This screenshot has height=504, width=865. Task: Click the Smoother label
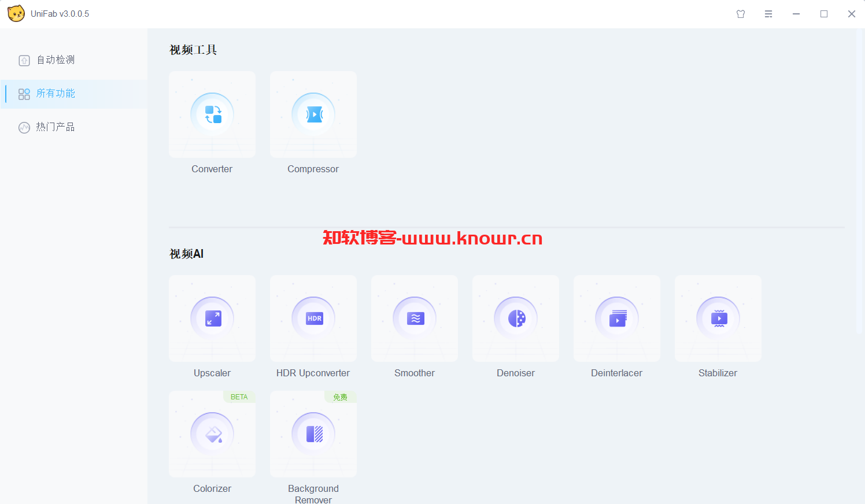point(415,373)
